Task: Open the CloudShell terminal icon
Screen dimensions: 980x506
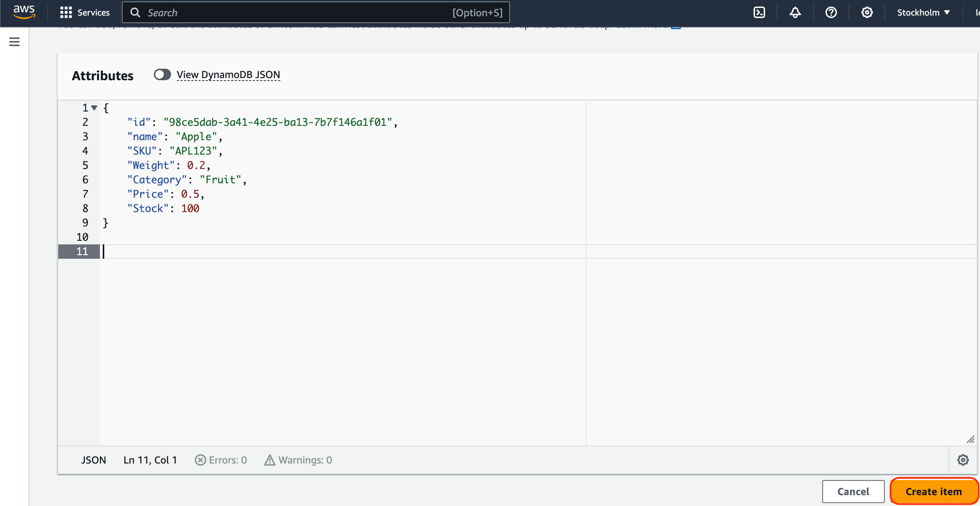Action: coord(759,13)
